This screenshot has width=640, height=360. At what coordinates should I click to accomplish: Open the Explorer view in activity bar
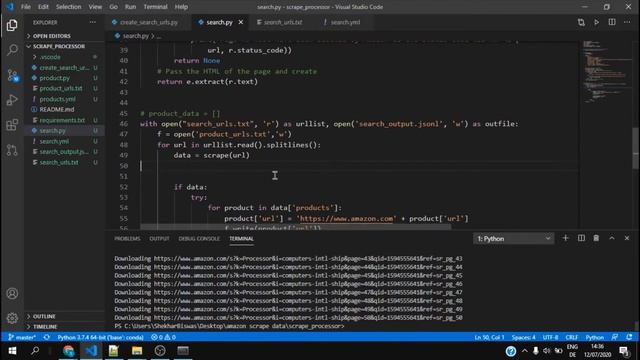point(12,25)
